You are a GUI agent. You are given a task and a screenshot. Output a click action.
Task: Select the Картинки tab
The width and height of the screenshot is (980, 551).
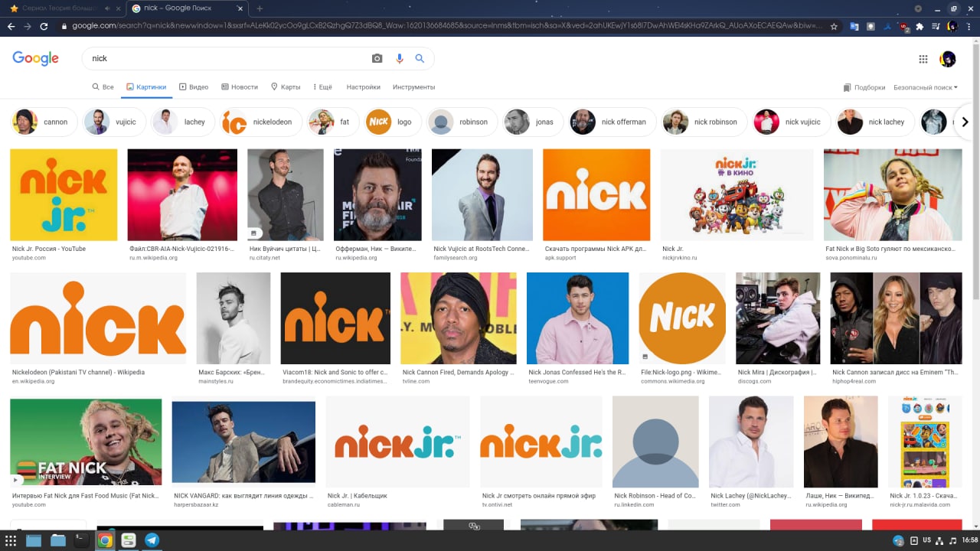click(x=146, y=87)
